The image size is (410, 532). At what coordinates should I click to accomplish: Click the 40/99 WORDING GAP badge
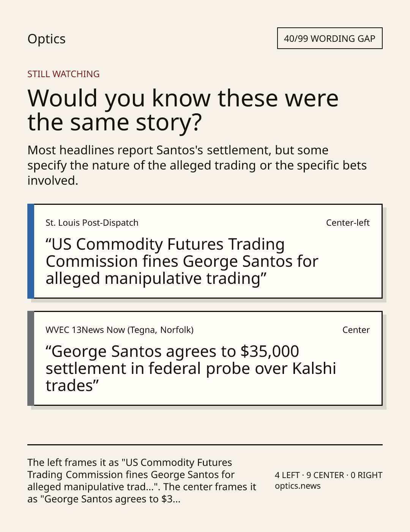[x=330, y=38]
